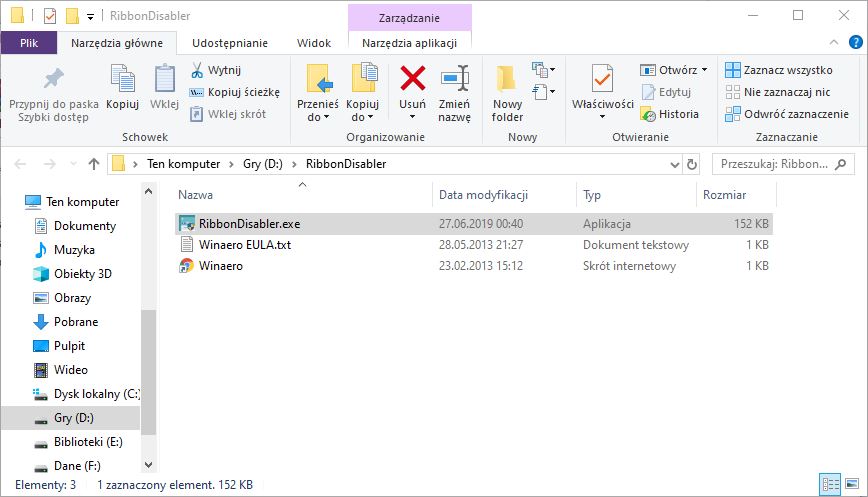This screenshot has width=868, height=497.
Task: Click the Easy access icon in Nowy group
Action: point(543,91)
